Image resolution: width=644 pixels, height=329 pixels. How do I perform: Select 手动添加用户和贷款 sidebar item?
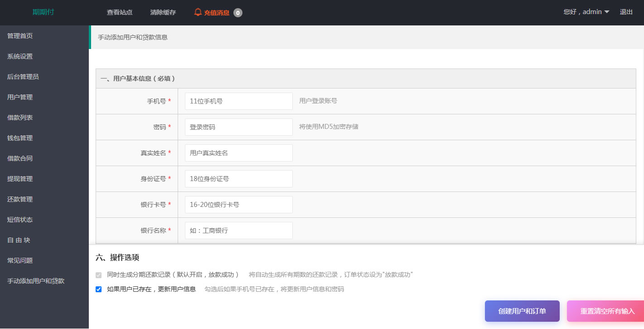[36, 281]
